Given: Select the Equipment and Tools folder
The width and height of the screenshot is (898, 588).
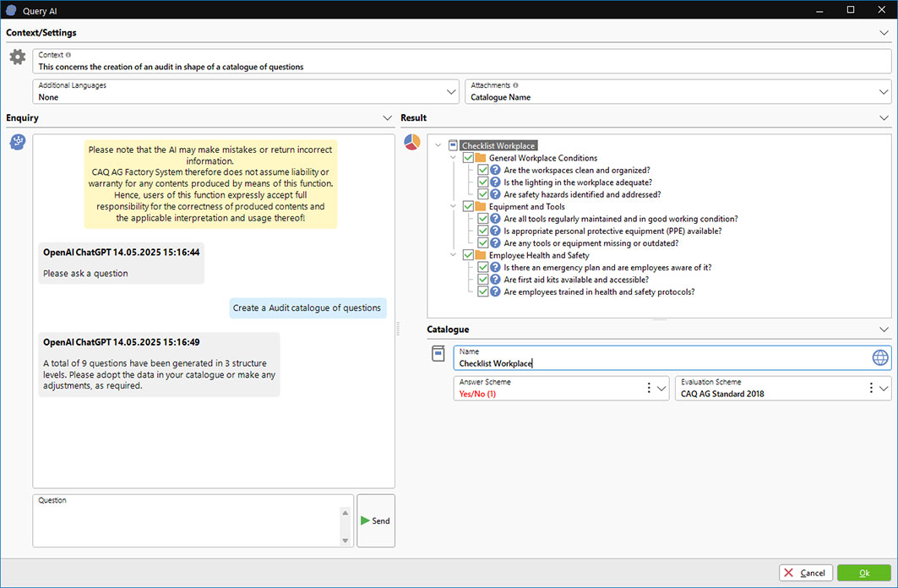Looking at the screenshot, I should point(526,207).
